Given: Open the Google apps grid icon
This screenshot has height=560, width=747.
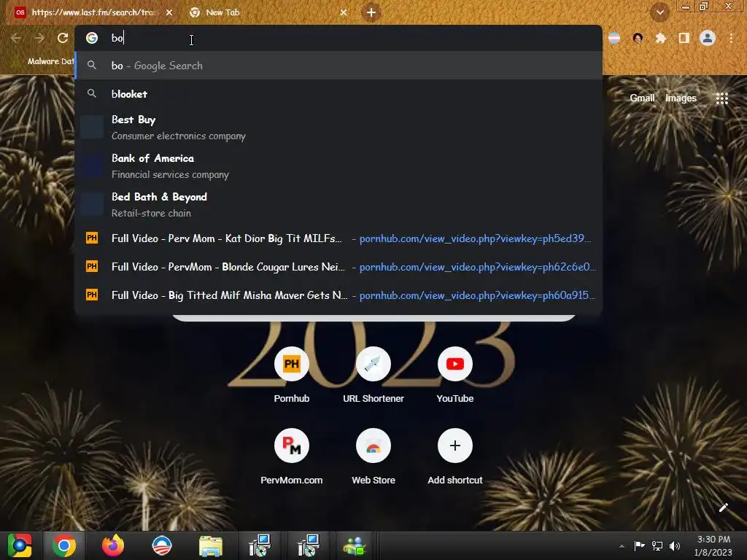Looking at the screenshot, I should pyautogui.click(x=721, y=98).
